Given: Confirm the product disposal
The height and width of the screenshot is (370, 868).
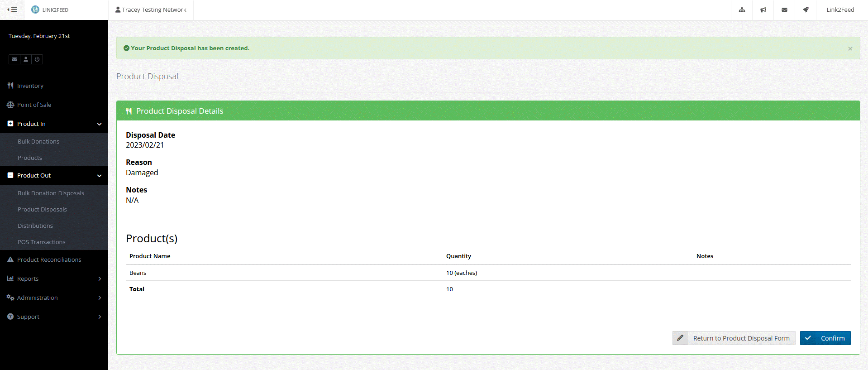Looking at the screenshot, I should click(825, 338).
